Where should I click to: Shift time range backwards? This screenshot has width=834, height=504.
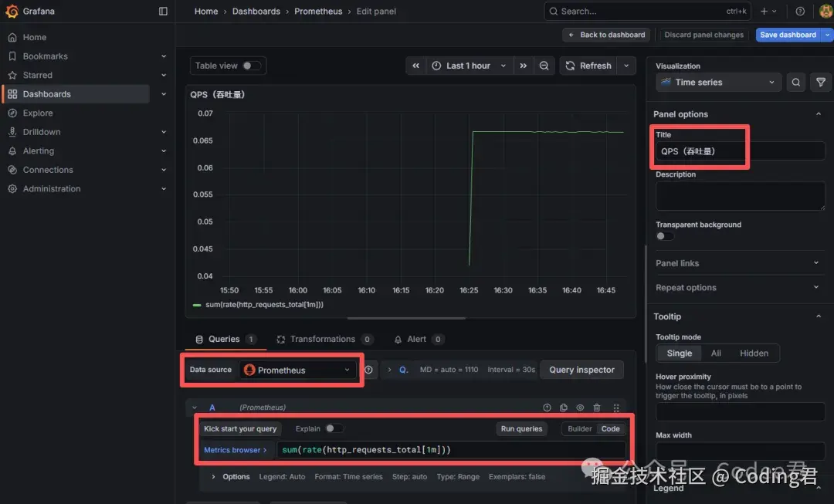(416, 66)
